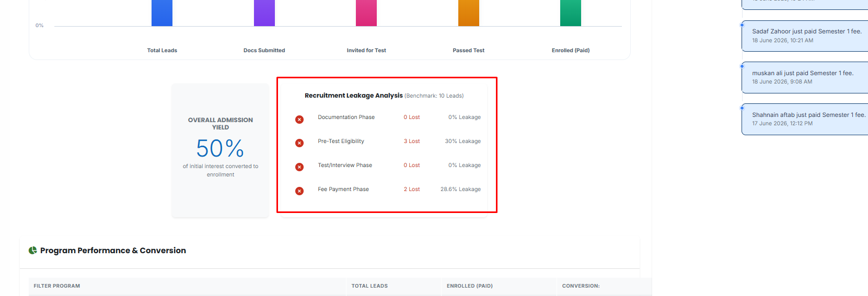The image size is (868, 296).
Task: Click the Test/Interview Phase label
Action: point(345,165)
